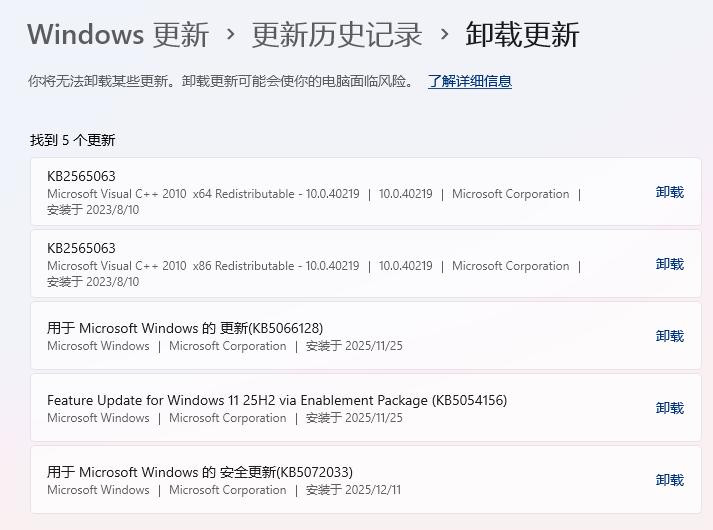
Task: Select the KB2565063 x64 update entry
Action: coord(81,176)
